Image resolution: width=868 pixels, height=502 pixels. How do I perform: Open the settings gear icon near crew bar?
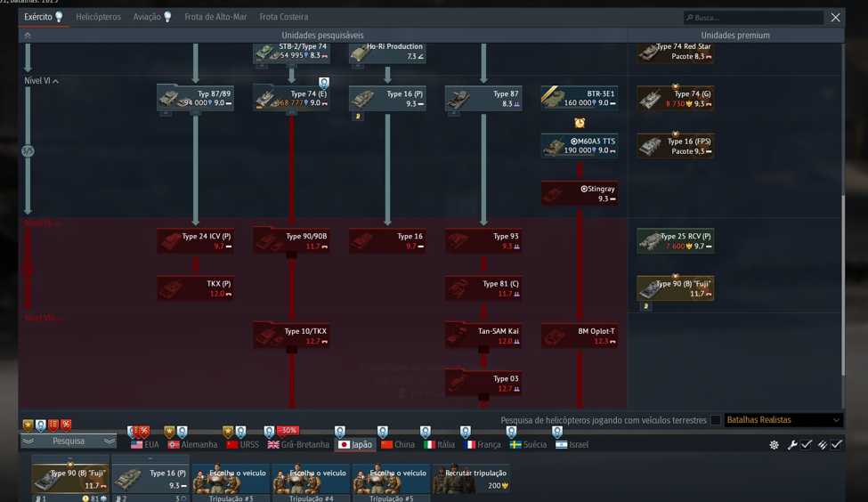tap(774, 445)
